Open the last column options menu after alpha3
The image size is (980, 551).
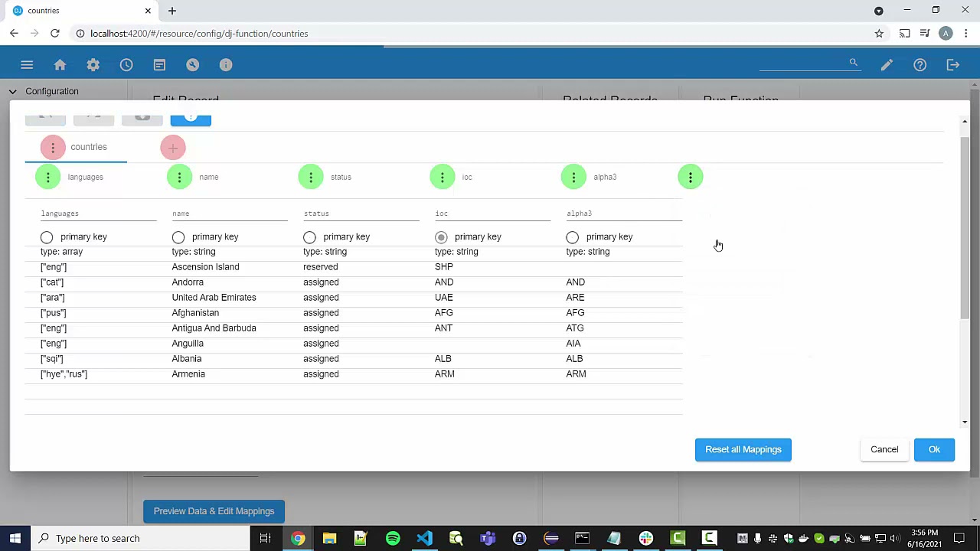click(690, 178)
